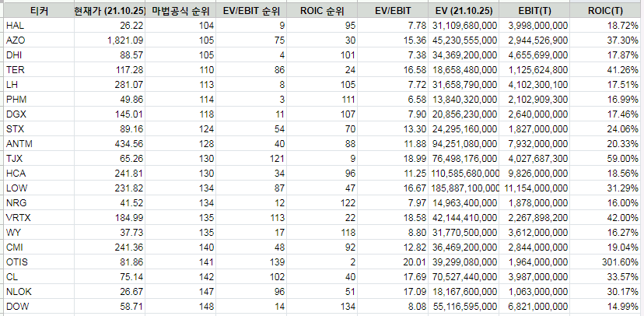Image resolution: width=644 pixels, height=316 pixels.
Task: Click the OTIS ticker cell
Action: pyautogui.click(x=39, y=262)
